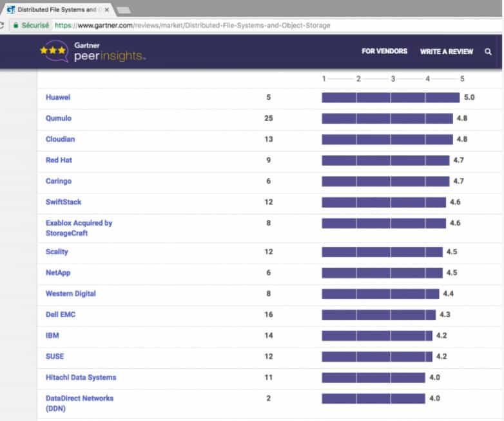Click the Gartner Peer Insights logo

click(x=93, y=51)
